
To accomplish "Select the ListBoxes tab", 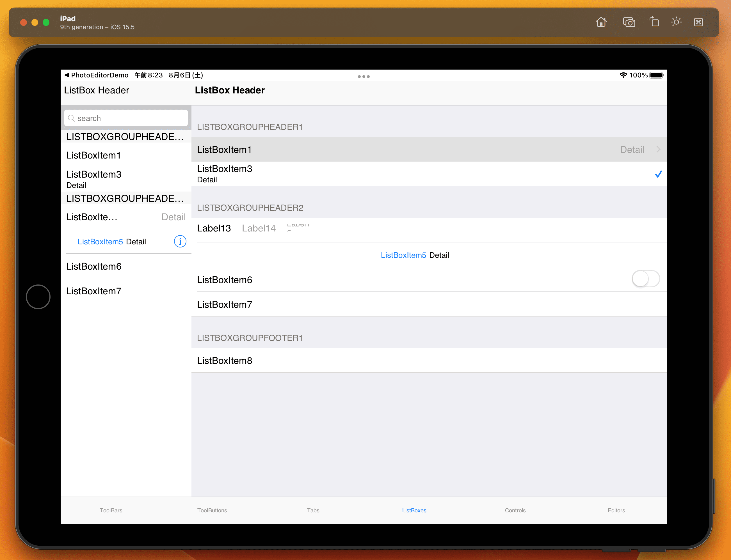I will point(414,510).
